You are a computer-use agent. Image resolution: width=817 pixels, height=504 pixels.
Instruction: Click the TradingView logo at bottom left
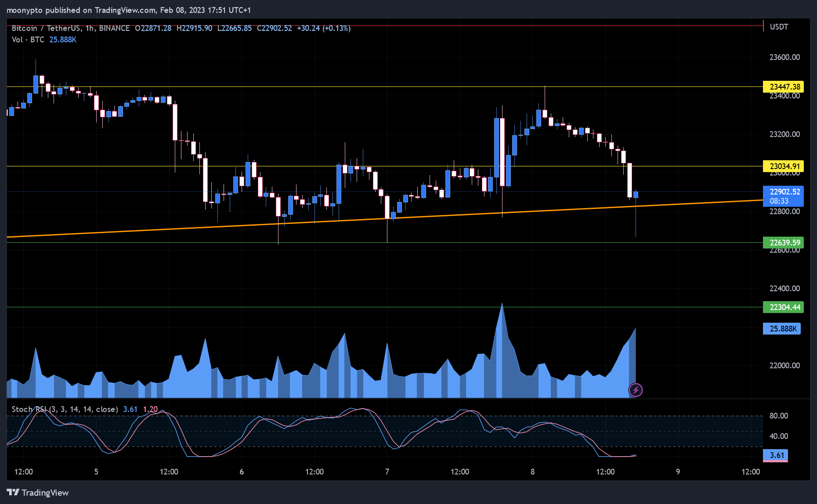pos(38,493)
